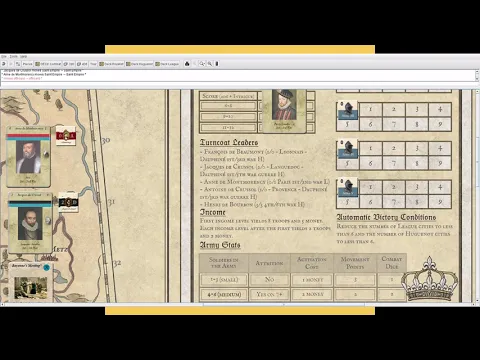Click the server connection toolbar icon
Image resolution: width=480 pixels, height=360 pixels.
18,64
